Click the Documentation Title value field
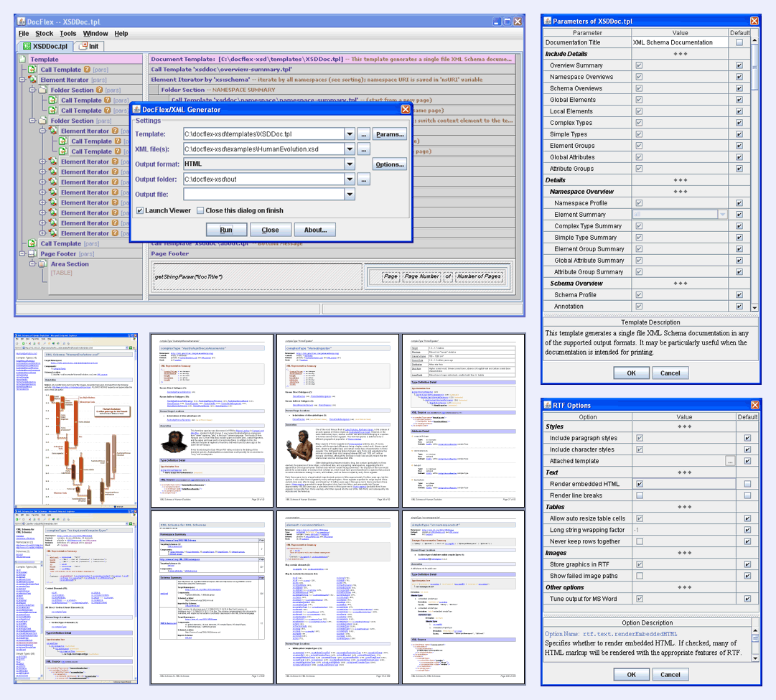Viewport: 776px width, 700px height. pyautogui.click(x=679, y=42)
